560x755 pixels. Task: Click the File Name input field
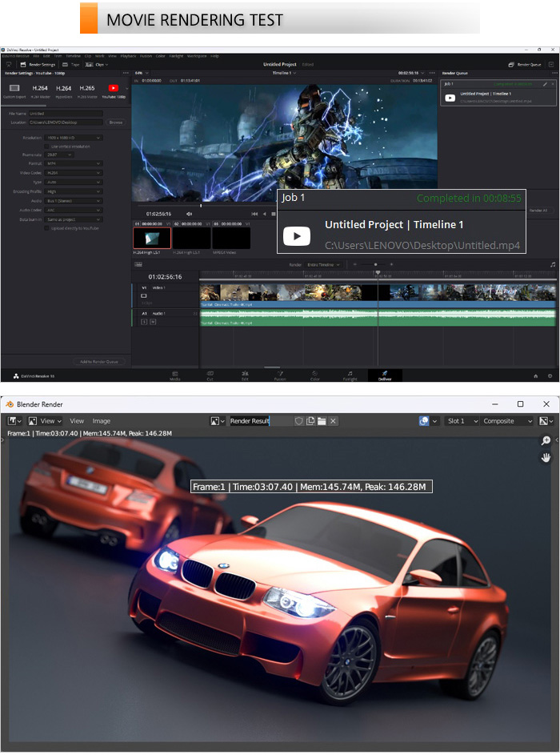[66, 114]
